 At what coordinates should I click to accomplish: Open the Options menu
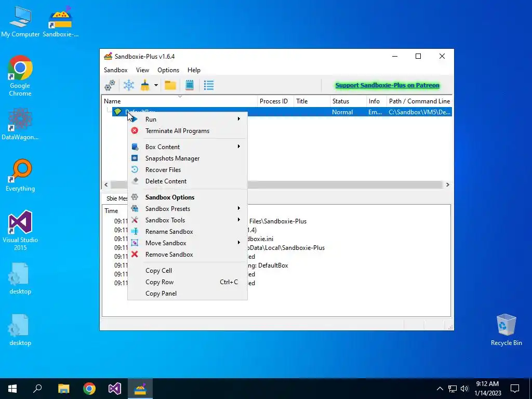point(168,70)
